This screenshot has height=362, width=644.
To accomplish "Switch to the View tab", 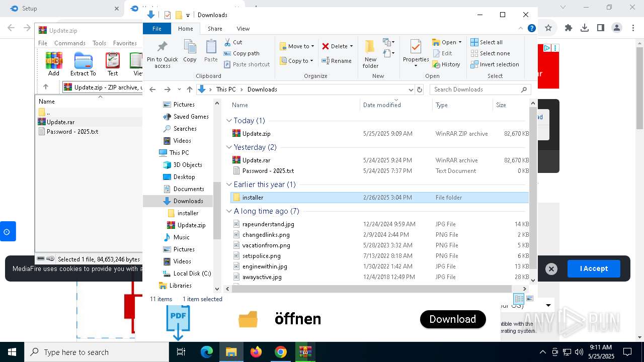I will [243, 29].
